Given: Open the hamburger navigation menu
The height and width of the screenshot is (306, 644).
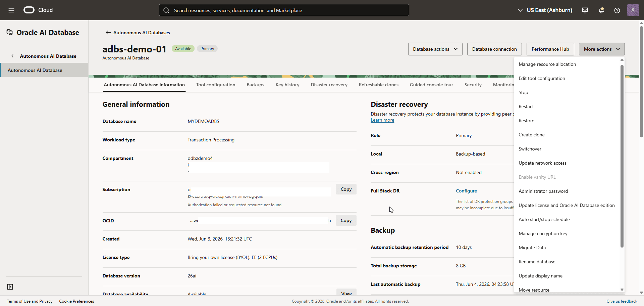Looking at the screenshot, I should point(11,10).
